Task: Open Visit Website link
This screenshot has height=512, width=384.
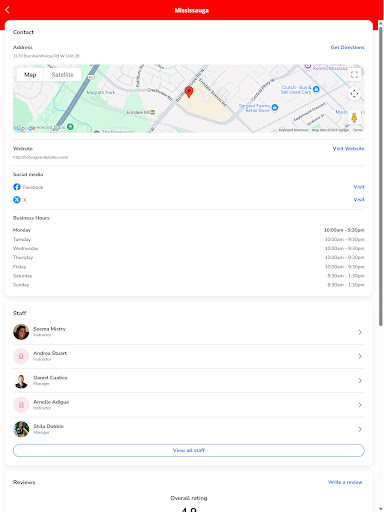Action: click(x=348, y=149)
